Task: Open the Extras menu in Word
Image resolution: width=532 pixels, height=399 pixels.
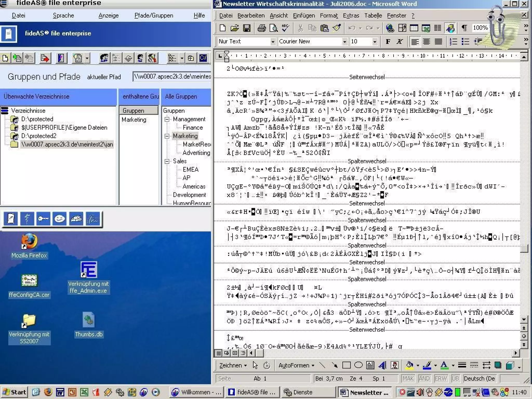Action: click(x=351, y=16)
